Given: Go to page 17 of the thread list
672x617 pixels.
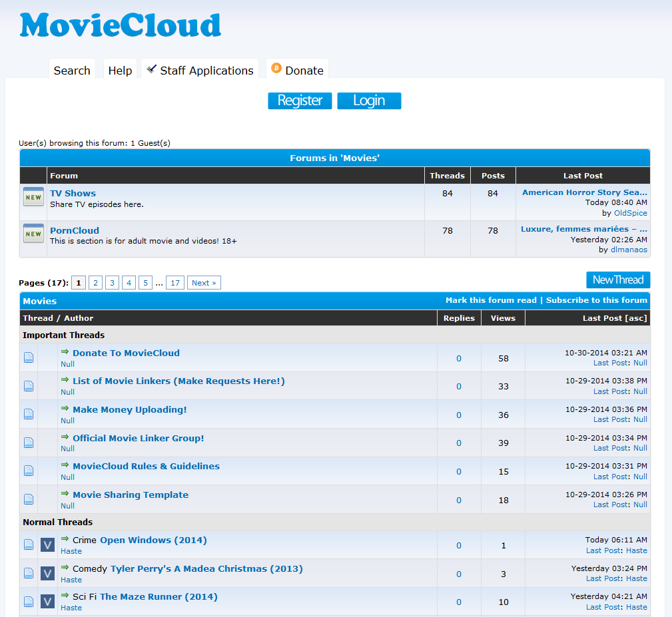Looking at the screenshot, I should click(175, 283).
